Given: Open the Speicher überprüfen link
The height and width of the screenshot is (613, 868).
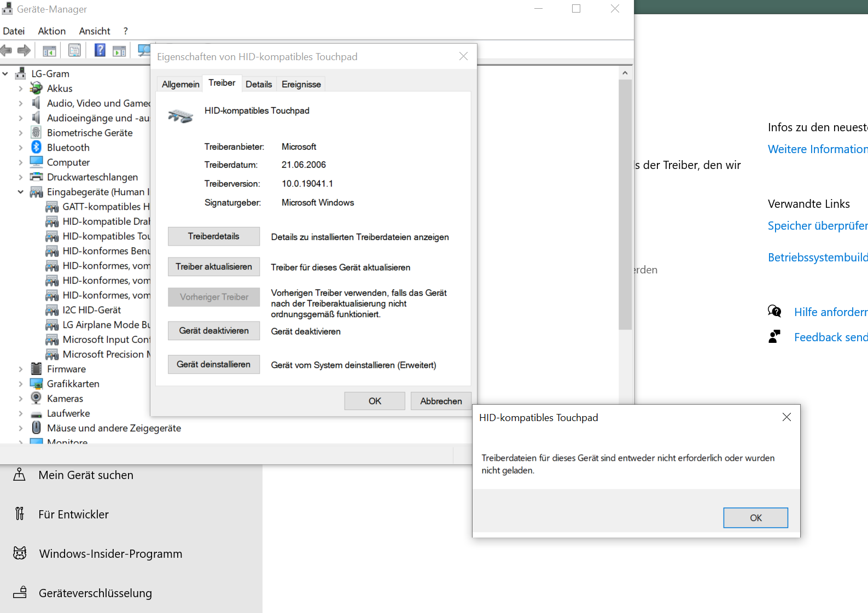Looking at the screenshot, I should point(818,225).
